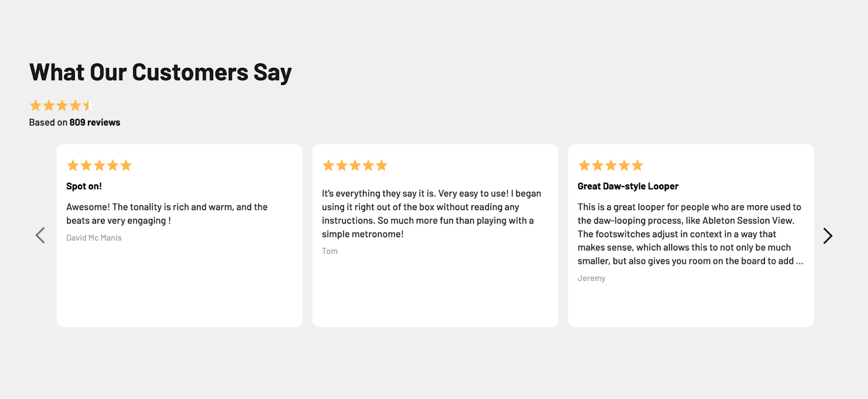868x399 pixels.
Task: Expand truncated review via trailing ellipsis
Action: [800, 261]
